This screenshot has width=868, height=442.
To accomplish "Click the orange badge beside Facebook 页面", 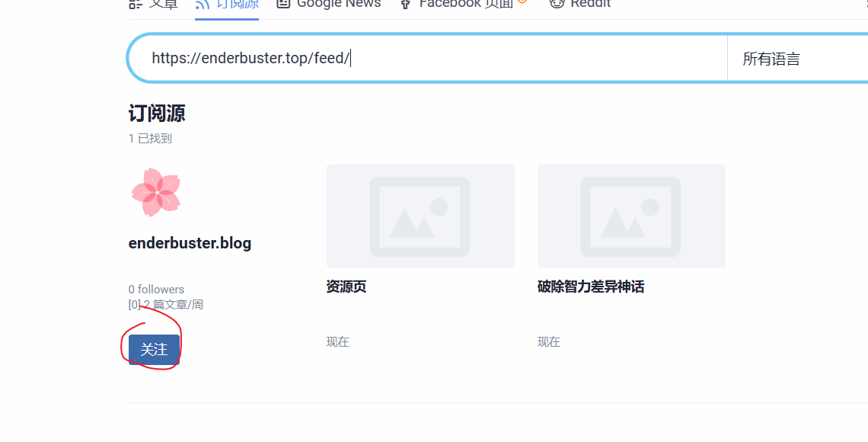I will [522, 2].
